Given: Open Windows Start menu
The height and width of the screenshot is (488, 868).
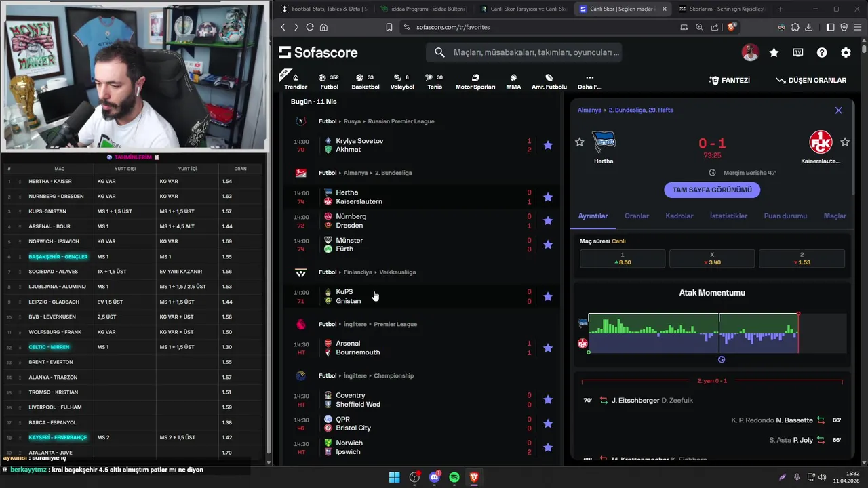Looking at the screenshot, I should click(x=394, y=477).
